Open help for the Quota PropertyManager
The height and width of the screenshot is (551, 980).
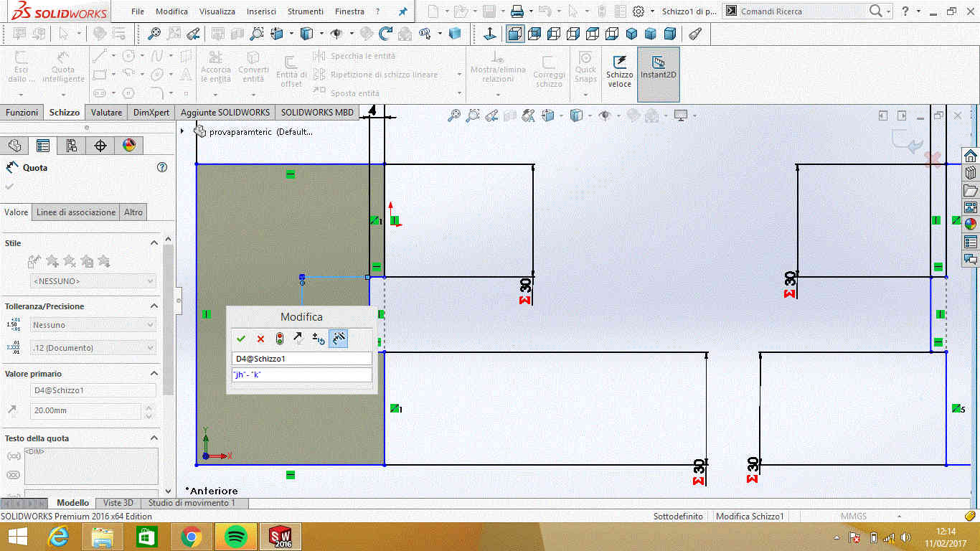point(162,167)
